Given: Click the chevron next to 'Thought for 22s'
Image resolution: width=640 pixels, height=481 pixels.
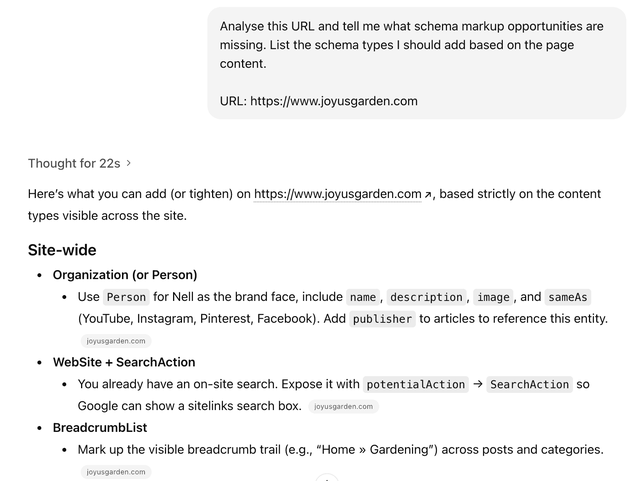Looking at the screenshot, I should click(129, 163).
